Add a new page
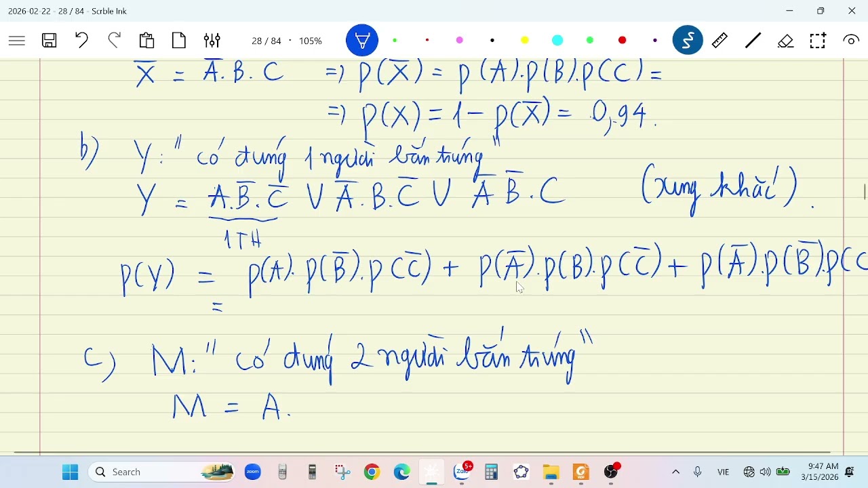Viewport: 868px width, 488px height. (179, 41)
